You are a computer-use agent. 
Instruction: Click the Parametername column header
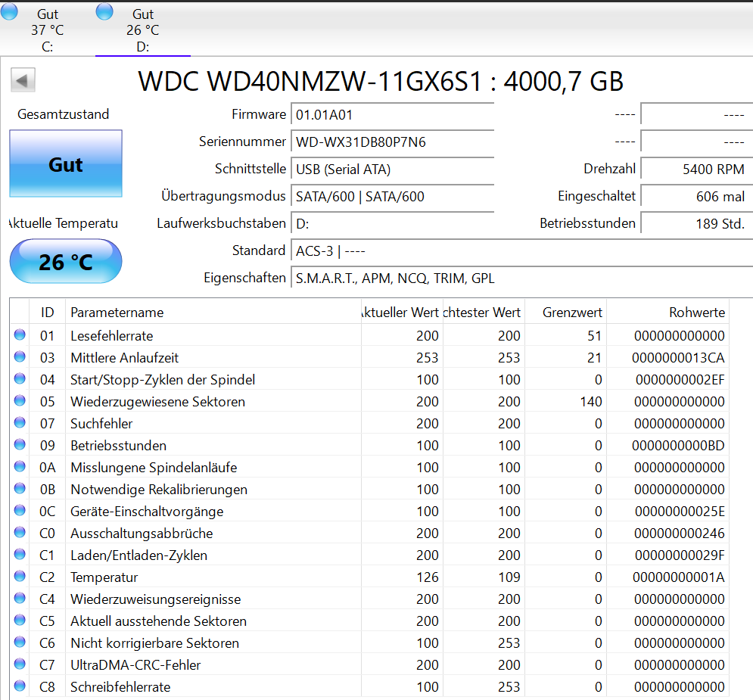(x=213, y=313)
